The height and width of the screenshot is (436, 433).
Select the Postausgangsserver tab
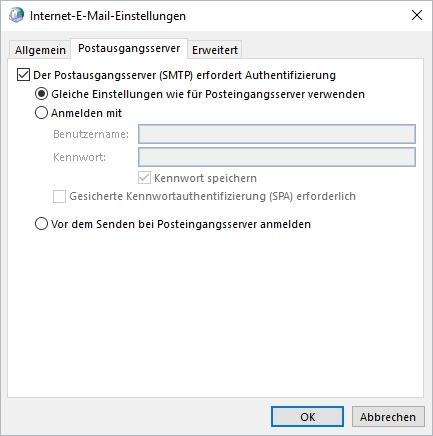pos(129,49)
